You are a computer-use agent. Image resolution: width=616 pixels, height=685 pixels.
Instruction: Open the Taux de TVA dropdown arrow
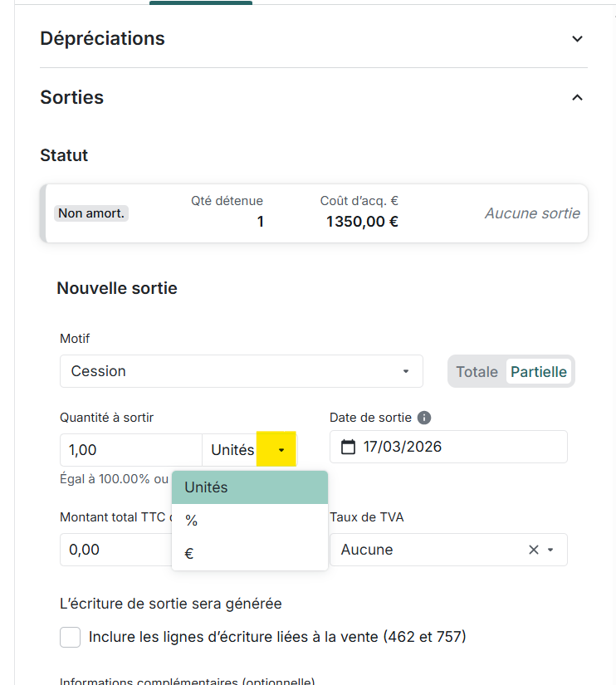[x=550, y=550]
